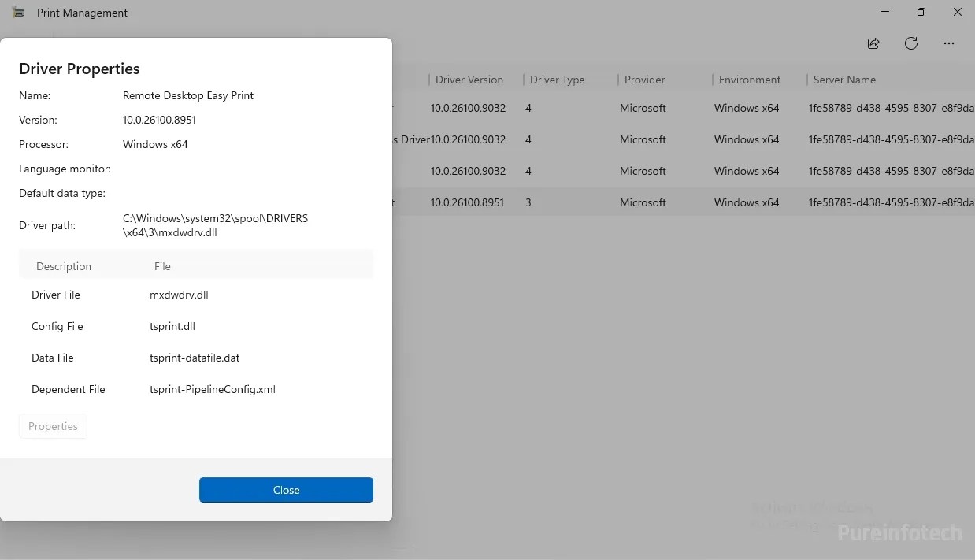The width and height of the screenshot is (975, 560).
Task: Sort by Driver Type column header
Action: click(558, 80)
